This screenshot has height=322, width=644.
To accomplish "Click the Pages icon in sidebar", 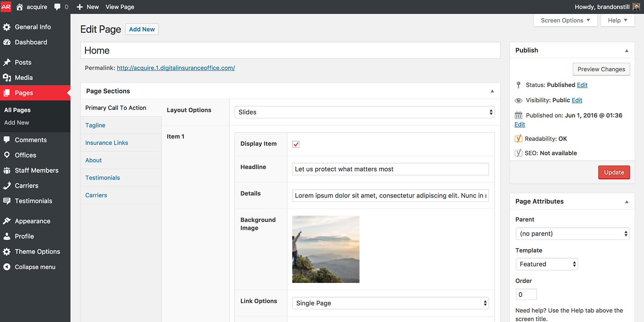I will coord(7,93).
